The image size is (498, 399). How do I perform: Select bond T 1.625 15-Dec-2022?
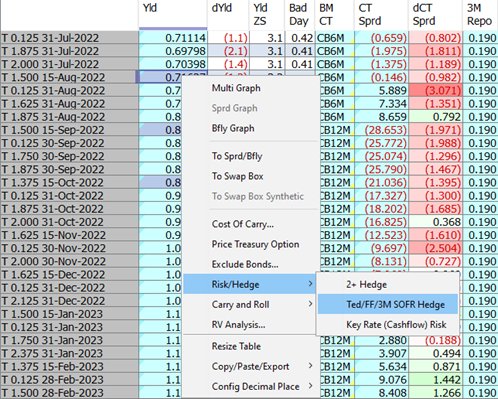click(69, 274)
